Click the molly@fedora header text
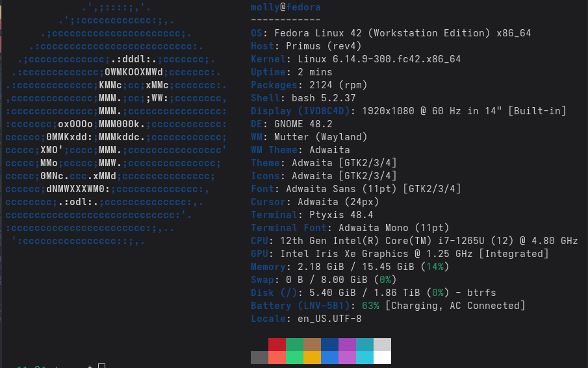 coord(285,7)
